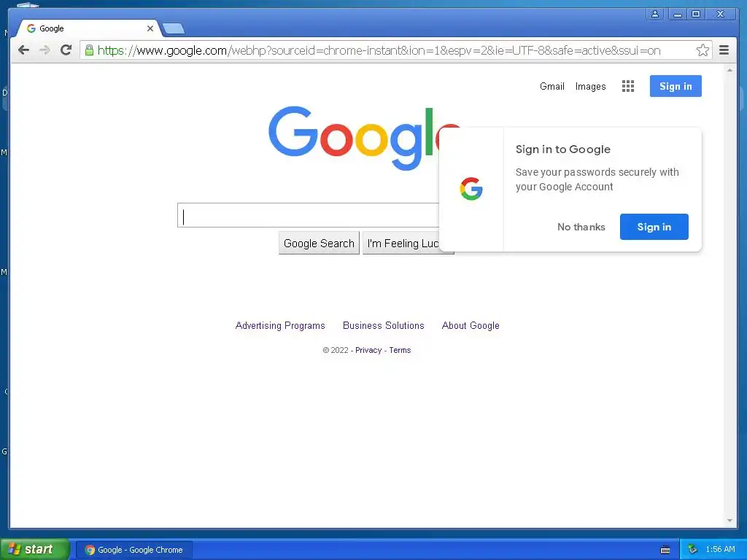Open Gmail link
Image resolution: width=747 pixels, height=560 pixels.
(551, 86)
